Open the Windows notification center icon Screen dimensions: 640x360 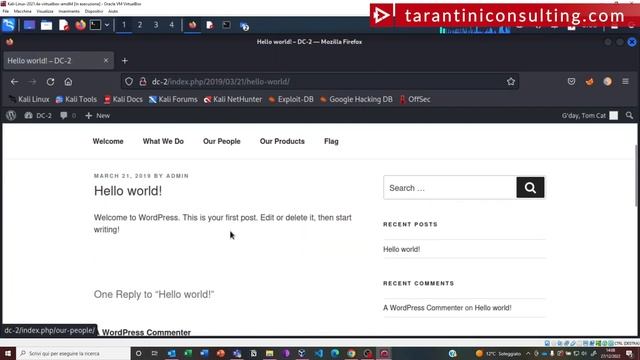pos(629,354)
